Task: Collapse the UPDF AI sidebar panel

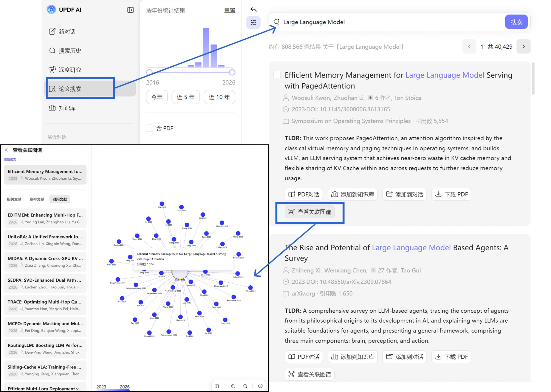Action: click(130, 10)
